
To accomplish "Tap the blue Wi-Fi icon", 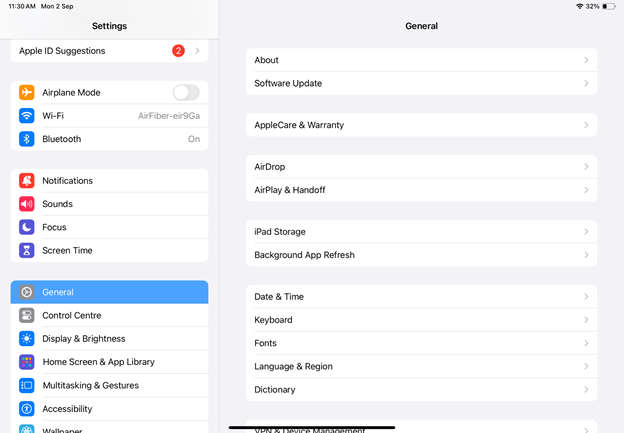I will [x=27, y=116].
